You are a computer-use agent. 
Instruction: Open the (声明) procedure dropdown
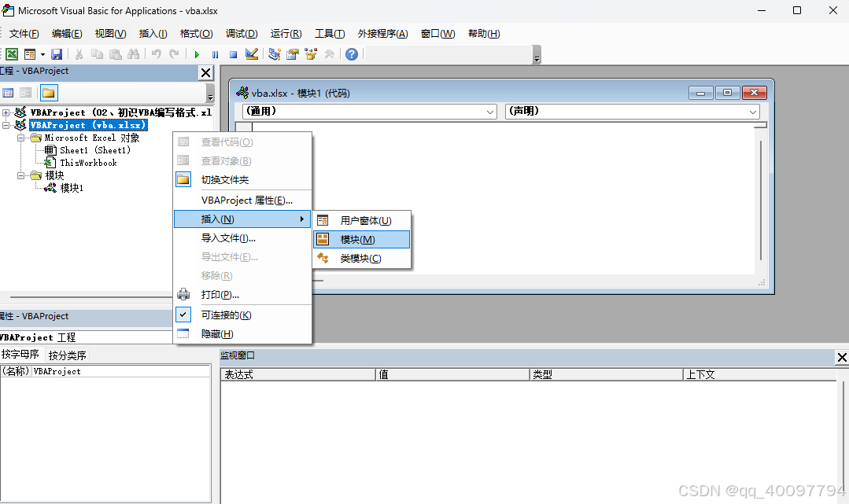click(x=753, y=112)
